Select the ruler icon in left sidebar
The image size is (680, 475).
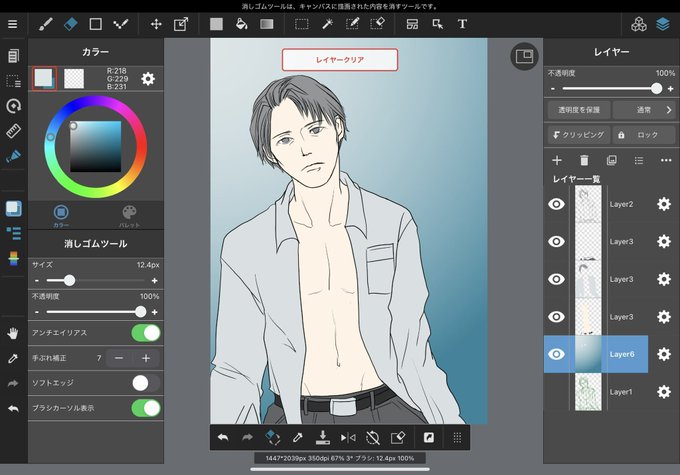tap(13, 131)
